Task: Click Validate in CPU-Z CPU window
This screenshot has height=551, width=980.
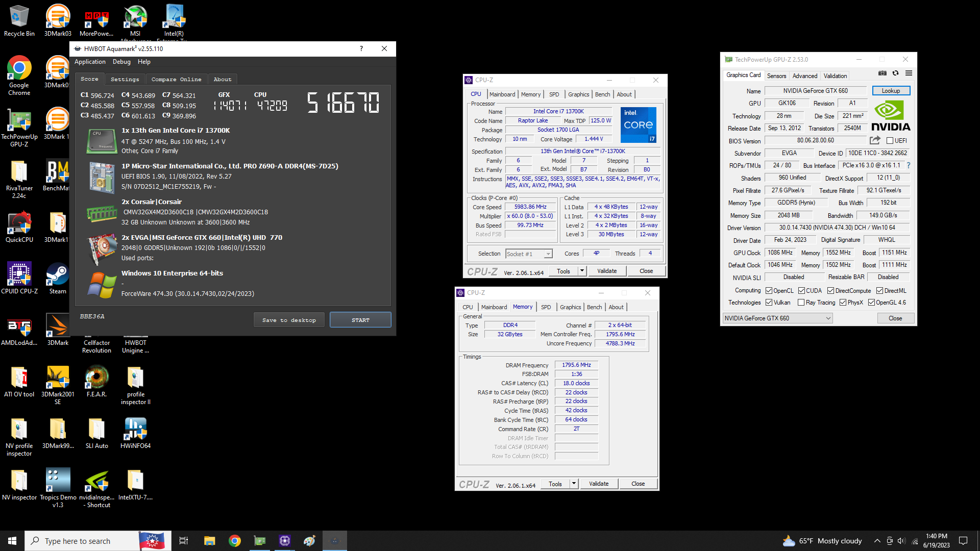Action: click(x=607, y=271)
